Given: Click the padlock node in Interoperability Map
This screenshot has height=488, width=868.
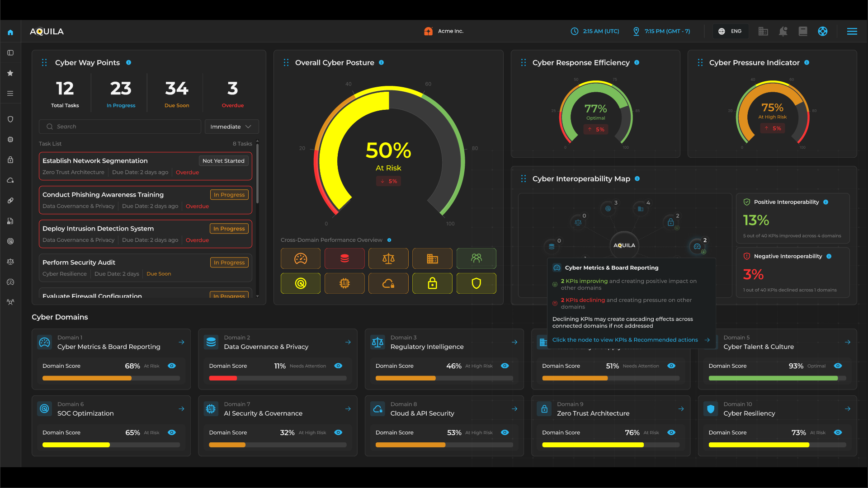Looking at the screenshot, I should coord(670,222).
